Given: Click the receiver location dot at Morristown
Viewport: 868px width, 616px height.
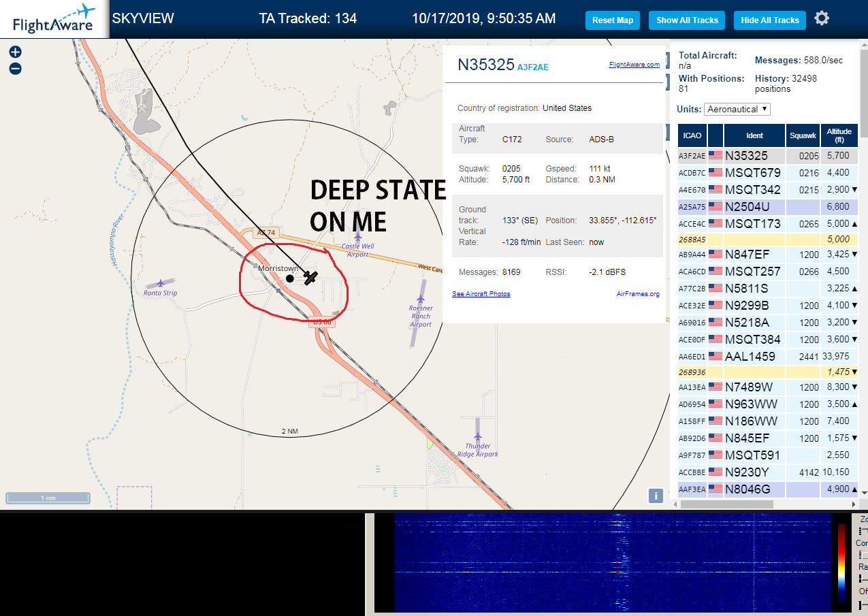Looking at the screenshot, I should pyautogui.click(x=290, y=278).
